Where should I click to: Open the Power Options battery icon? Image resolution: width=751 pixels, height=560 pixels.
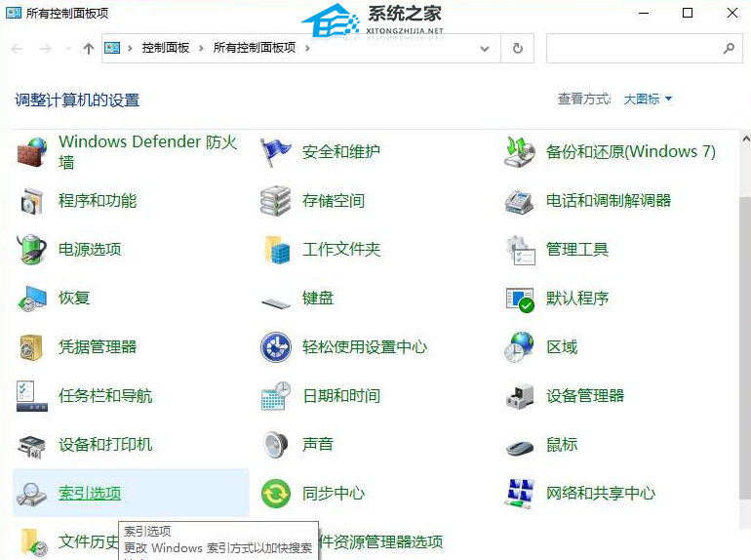[32, 249]
